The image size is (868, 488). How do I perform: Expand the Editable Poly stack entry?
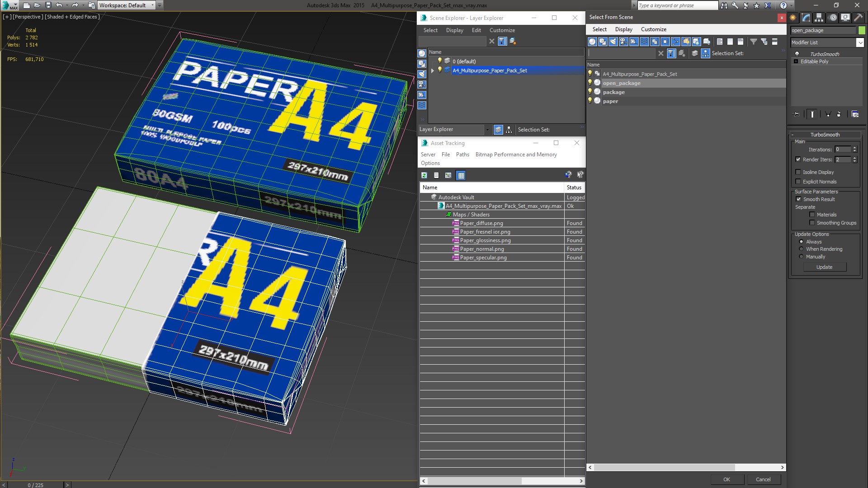(x=796, y=61)
